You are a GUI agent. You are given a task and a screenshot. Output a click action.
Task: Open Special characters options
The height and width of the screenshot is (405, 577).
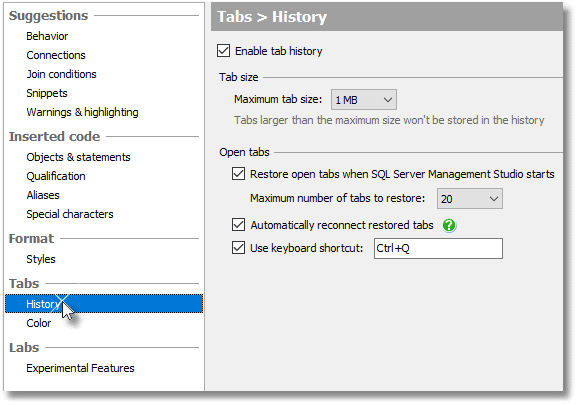[x=70, y=214]
